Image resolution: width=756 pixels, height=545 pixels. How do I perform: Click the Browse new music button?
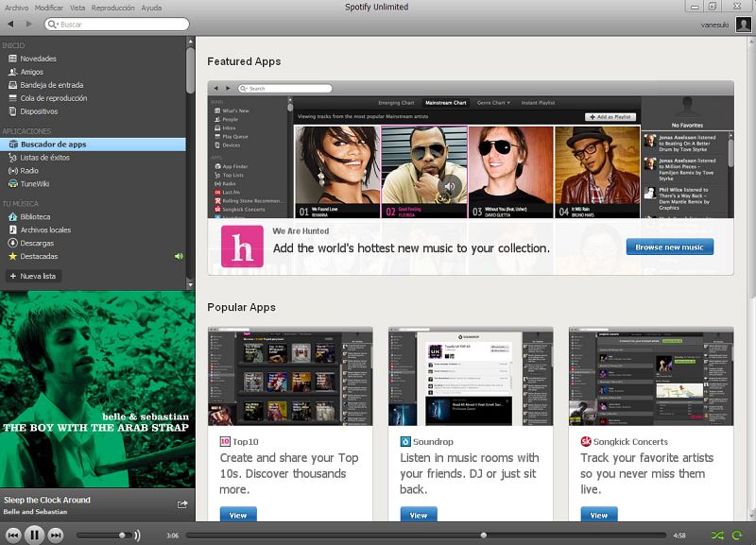669,247
